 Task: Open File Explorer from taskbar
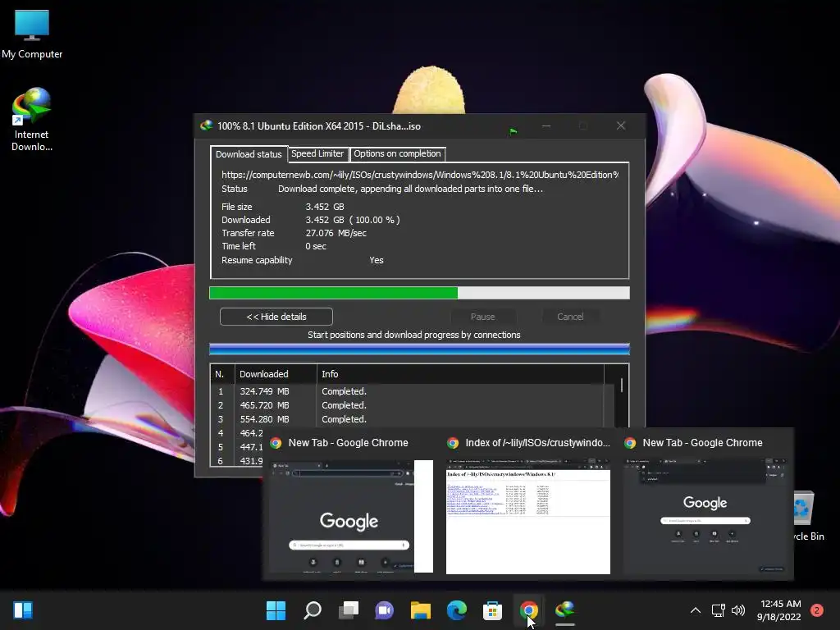421,609
